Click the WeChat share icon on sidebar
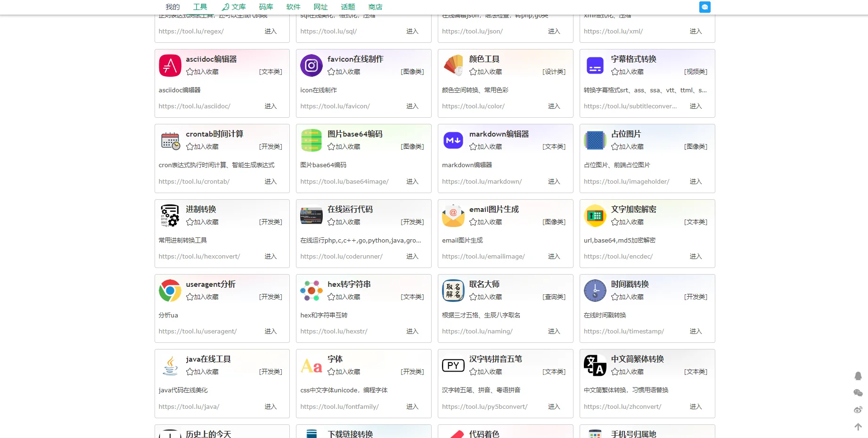Viewport: 868px width, 438px height. (858, 393)
